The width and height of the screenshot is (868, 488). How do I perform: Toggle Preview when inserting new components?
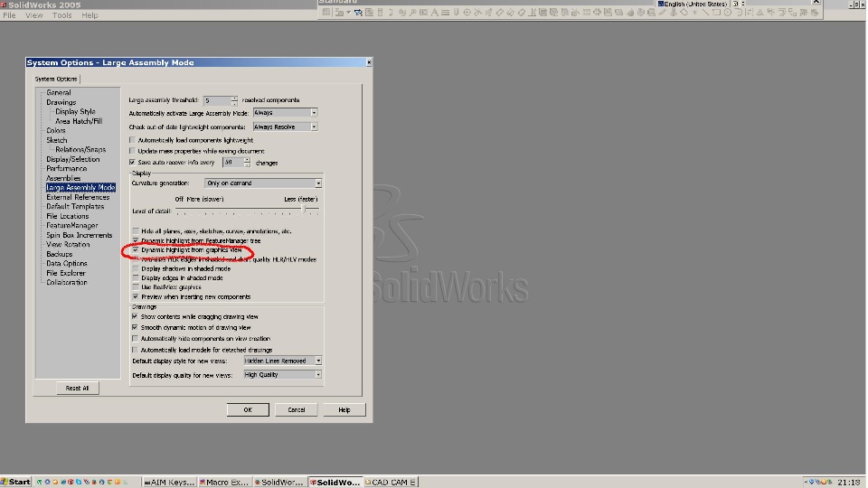coord(136,296)
